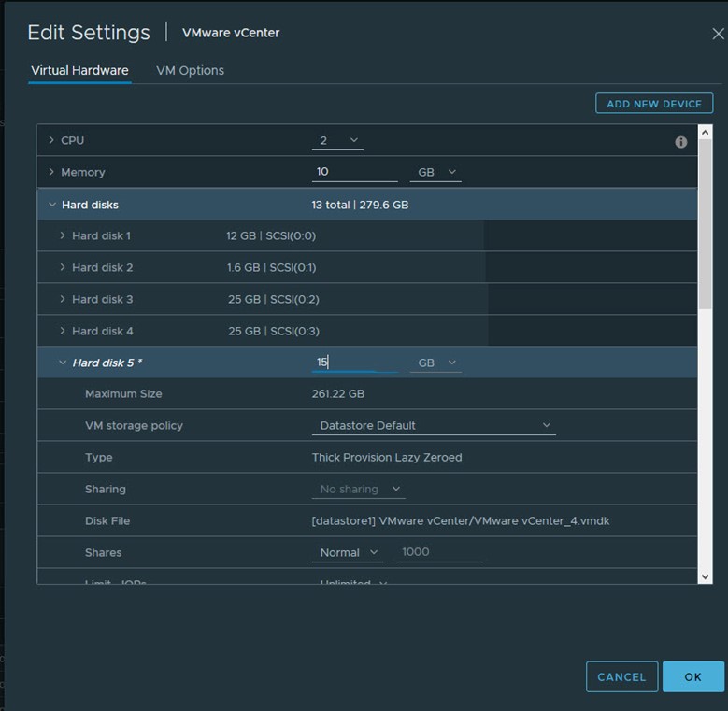Expand the Memory settings row
This screenshot has height=711, width=728.
coord(51,172)
